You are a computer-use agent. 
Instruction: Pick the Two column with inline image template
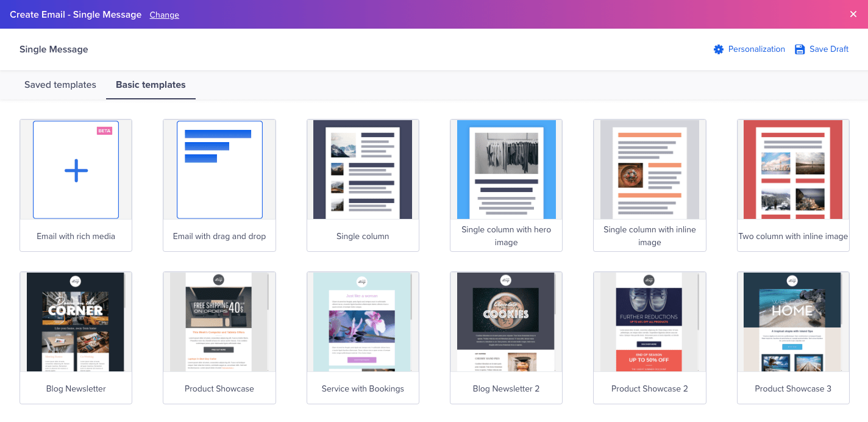tap(792, 170)
